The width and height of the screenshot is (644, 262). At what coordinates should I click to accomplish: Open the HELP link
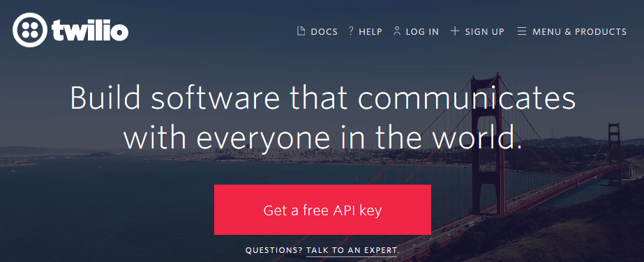[x=370, y=31]
